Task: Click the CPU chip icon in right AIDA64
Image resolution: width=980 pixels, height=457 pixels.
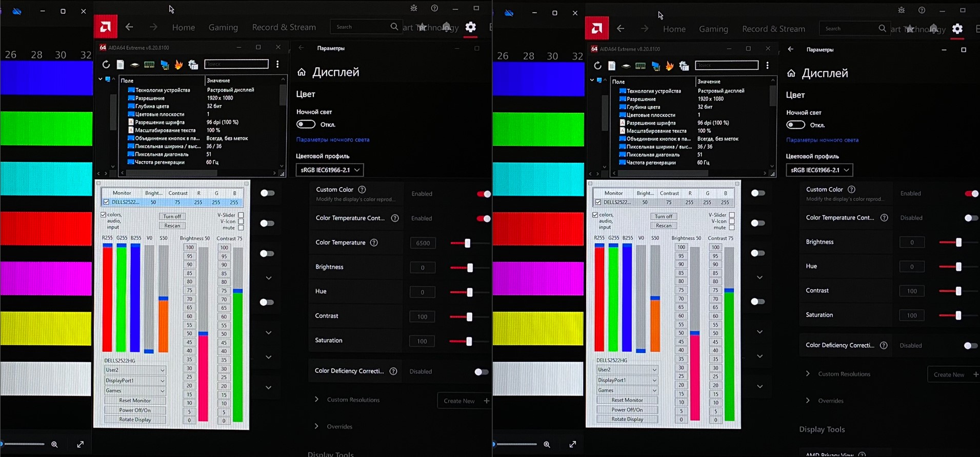Action: coord(626,66)
